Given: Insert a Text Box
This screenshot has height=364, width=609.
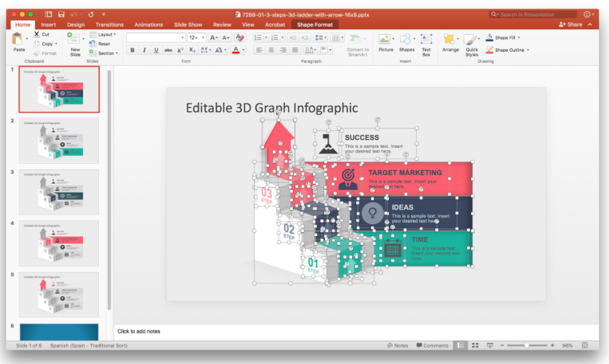Looking at the screenshot, I should click(426, 40).
